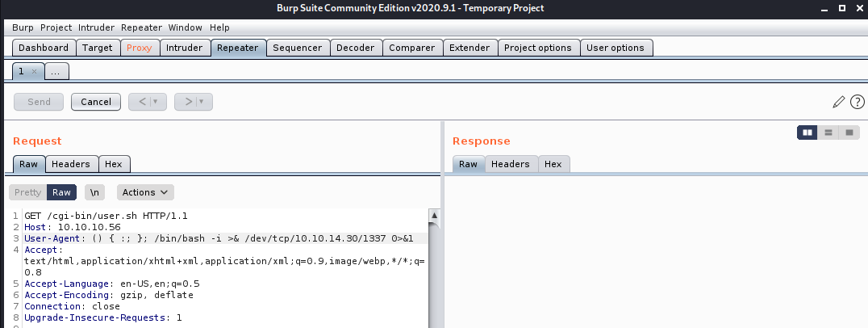
Task: Open the Repeater menu in menu bar
Action: 141,27
